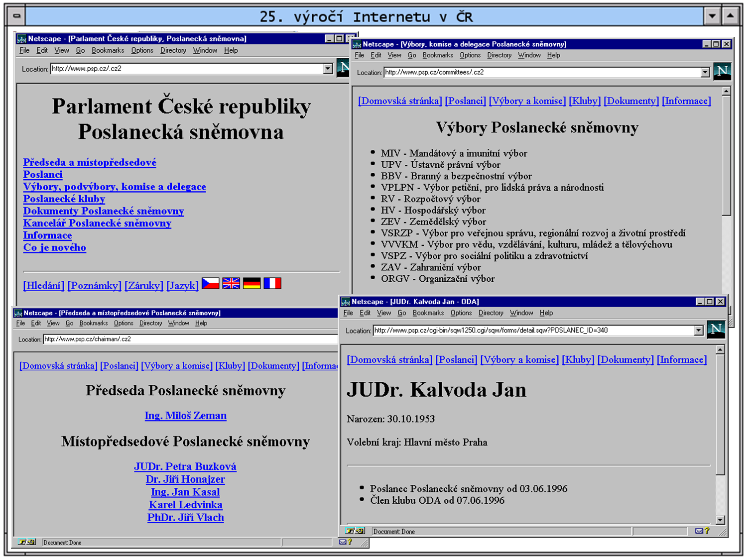The width and height of the screenshot is (747, 560).
Task: Open Location dropdown in Kalvoda window
Action: [x=699, y=330]
